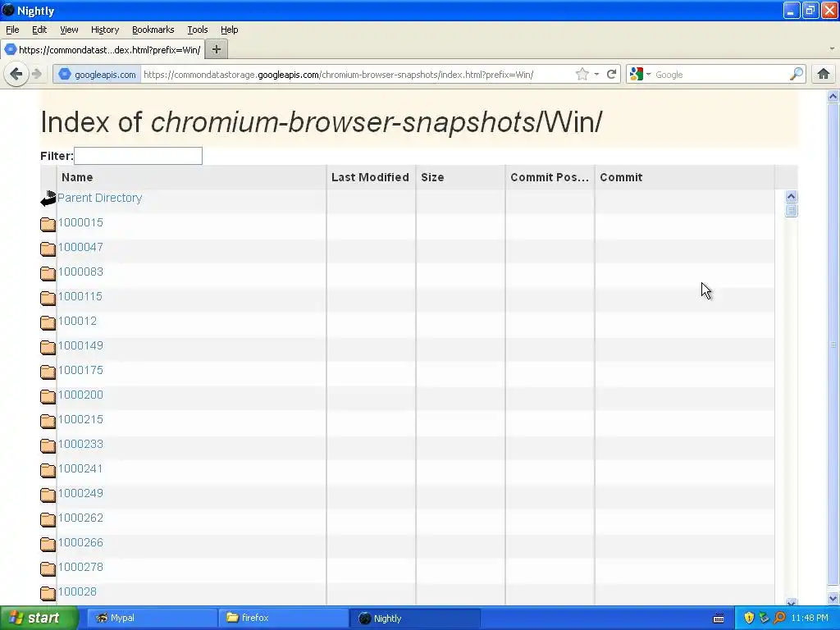Click the Nightly taskbar button
The image size is (840, 630).
(x=414, y=618)
